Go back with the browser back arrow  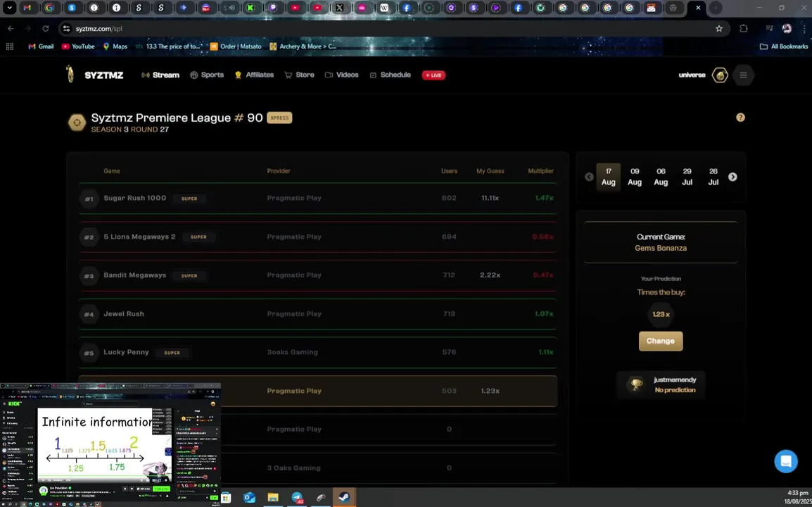point(11,28)
